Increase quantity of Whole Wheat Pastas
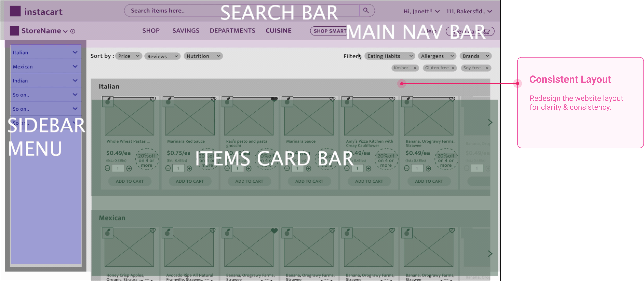The height and width of the screenshot is (281, 644). click(x=129, y=169)
